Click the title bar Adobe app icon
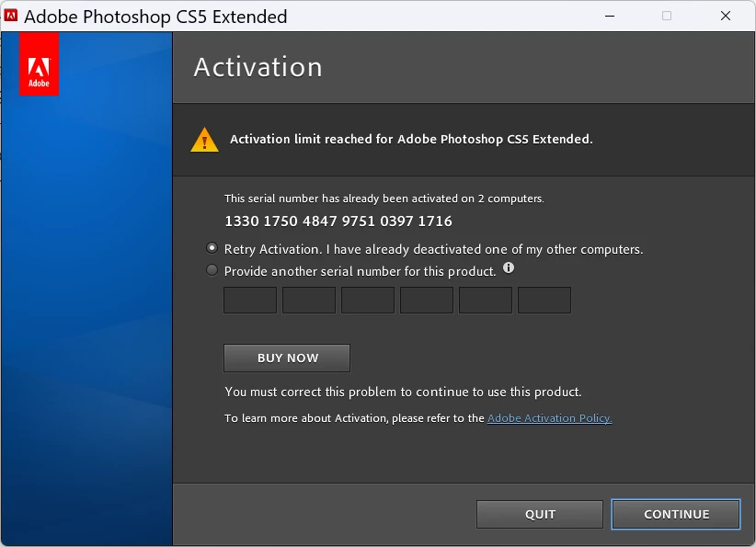The image size is (756, 547). 11,16
